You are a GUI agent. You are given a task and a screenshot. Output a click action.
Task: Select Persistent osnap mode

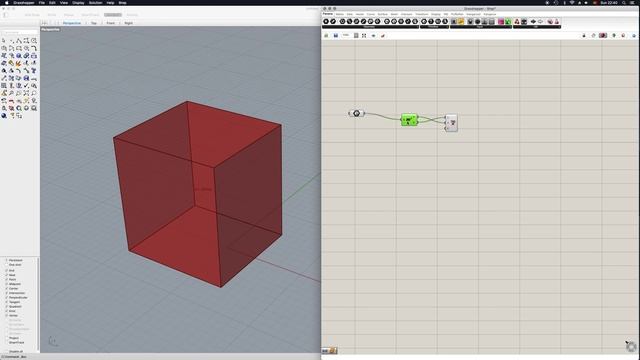coord(15,260)
